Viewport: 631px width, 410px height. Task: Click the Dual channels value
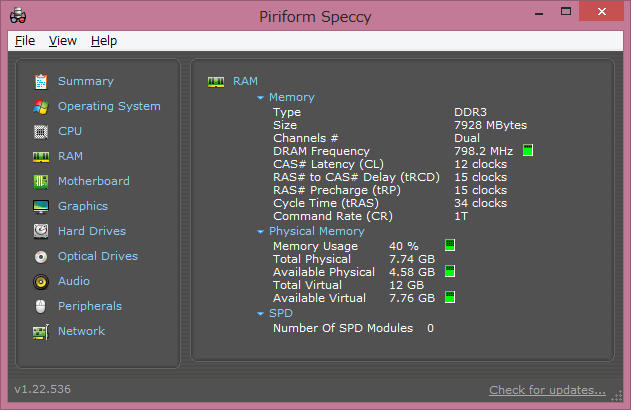click(x=467, y=138)
